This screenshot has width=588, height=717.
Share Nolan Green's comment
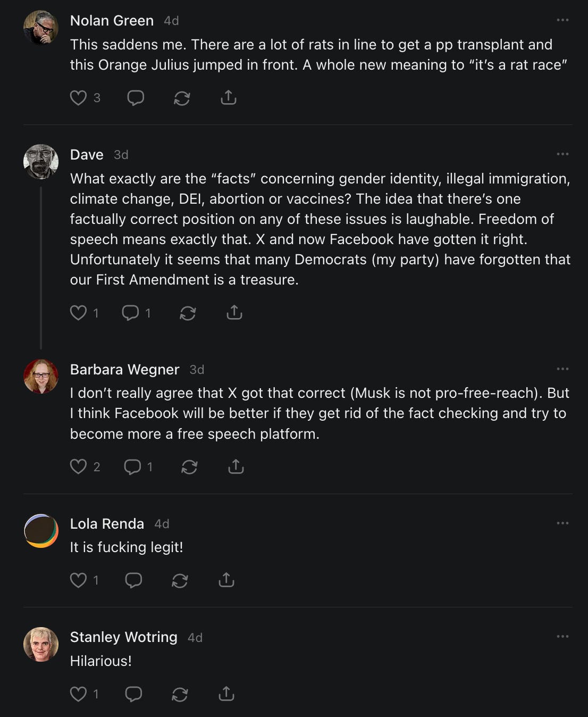[228, 98]
